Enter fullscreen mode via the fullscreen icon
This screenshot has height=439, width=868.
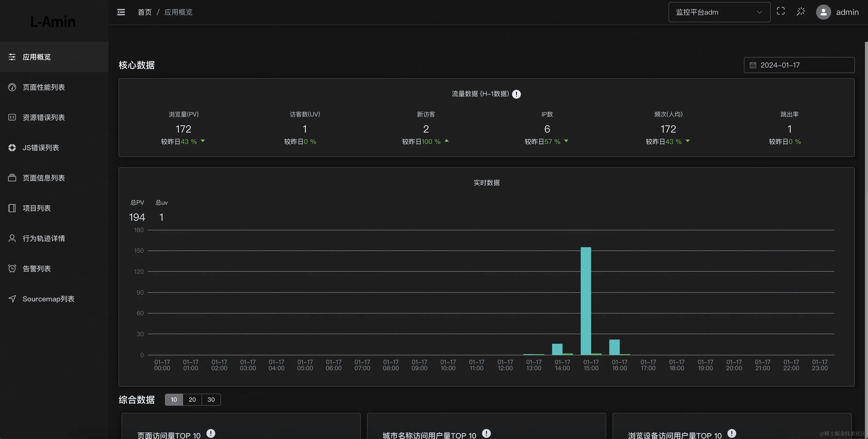point(780,11)
